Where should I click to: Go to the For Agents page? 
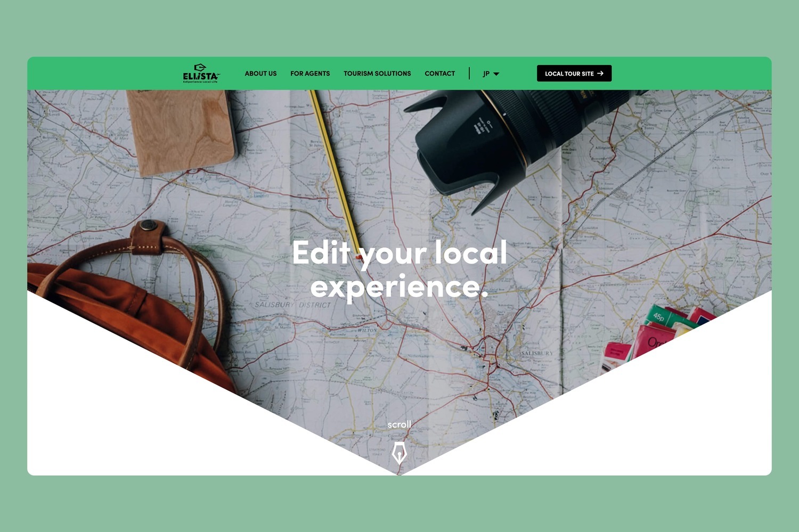tap(310, 73)
